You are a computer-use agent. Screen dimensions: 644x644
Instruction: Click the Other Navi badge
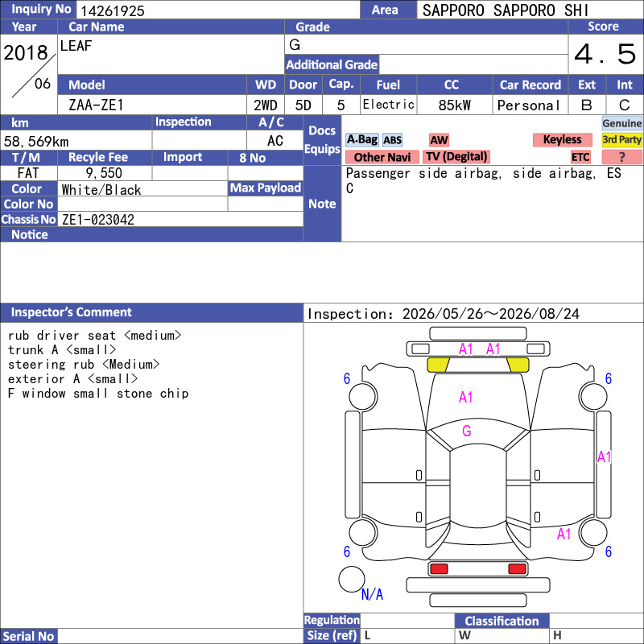point(382,157)
